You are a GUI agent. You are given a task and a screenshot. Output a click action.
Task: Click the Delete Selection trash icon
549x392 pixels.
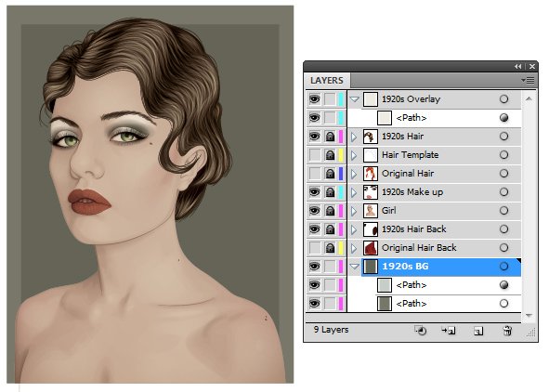[507, 331]
